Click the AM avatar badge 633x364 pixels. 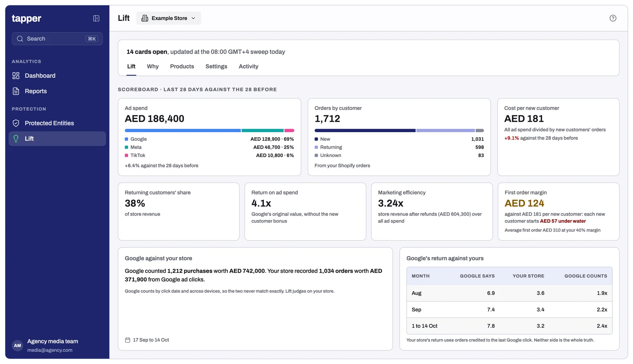[x=17, y=345]
